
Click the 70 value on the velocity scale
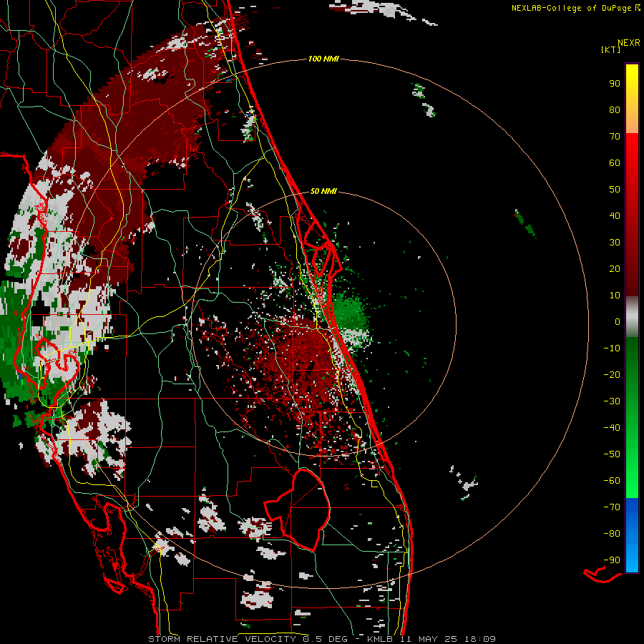(615, 137)
